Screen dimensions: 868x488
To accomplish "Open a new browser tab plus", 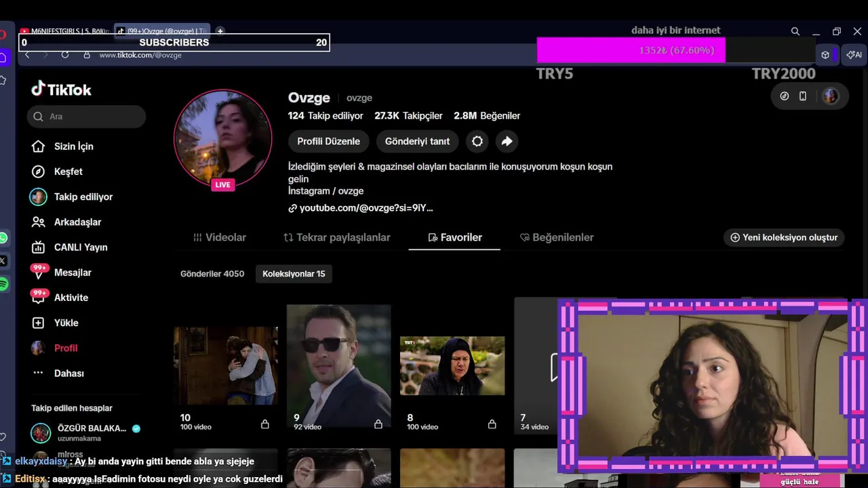I will pos(220,31).
